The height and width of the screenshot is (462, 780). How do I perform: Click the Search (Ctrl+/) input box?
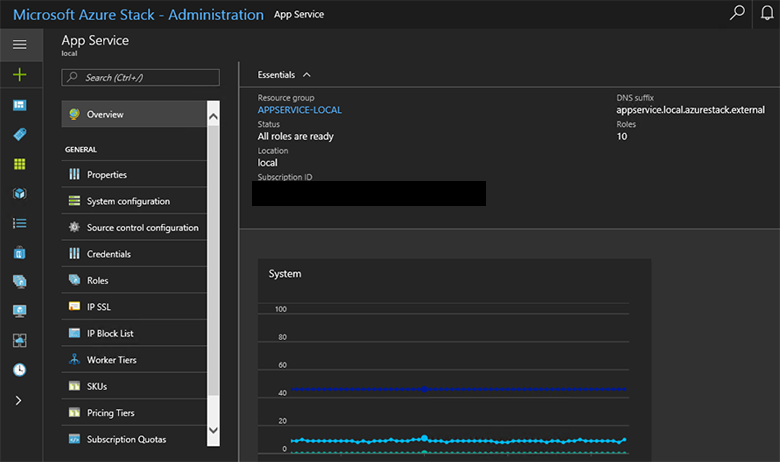click(x=141, y=77)
